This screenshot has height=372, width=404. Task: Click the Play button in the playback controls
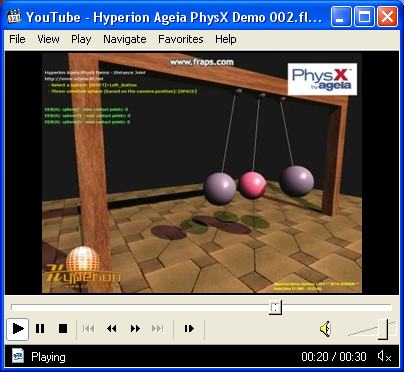click(18, 329)
